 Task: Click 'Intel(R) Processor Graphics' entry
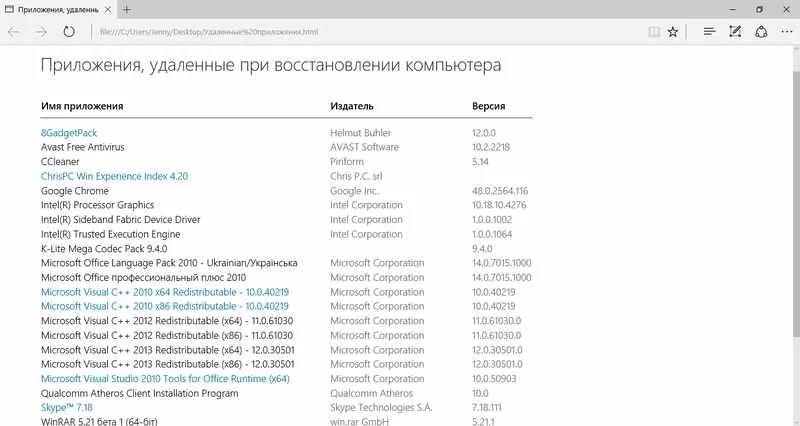[97, 205]
